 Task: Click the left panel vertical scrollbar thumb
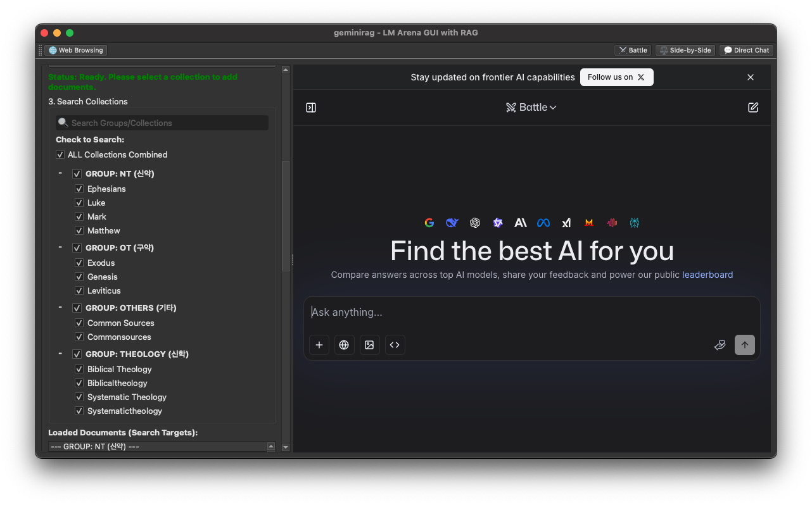pyautogui.click(x=286, y=216)
